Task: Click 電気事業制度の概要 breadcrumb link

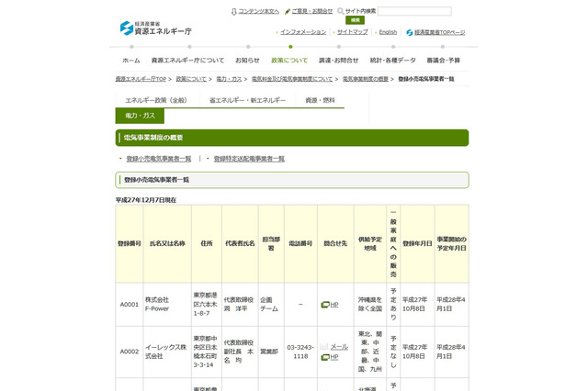Action: tap(366, 79)
